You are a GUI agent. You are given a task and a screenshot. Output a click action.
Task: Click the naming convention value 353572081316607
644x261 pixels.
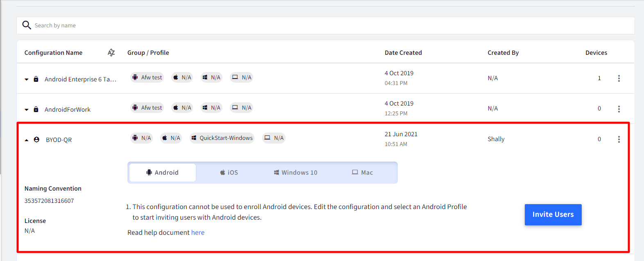(49, 201)
